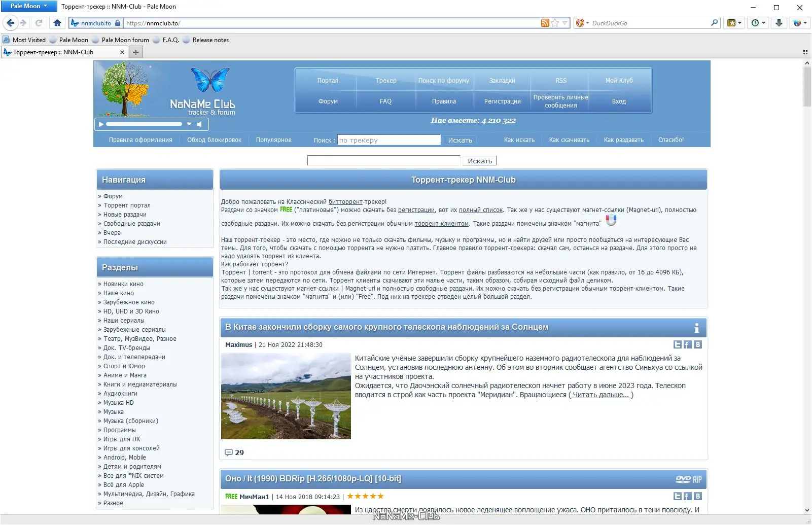Image resolution: width=812 pixels, height=525 pixels.
Task: Click the RSS feed icon in address bar
Action: pyautogui.click(x=545, y=23)
